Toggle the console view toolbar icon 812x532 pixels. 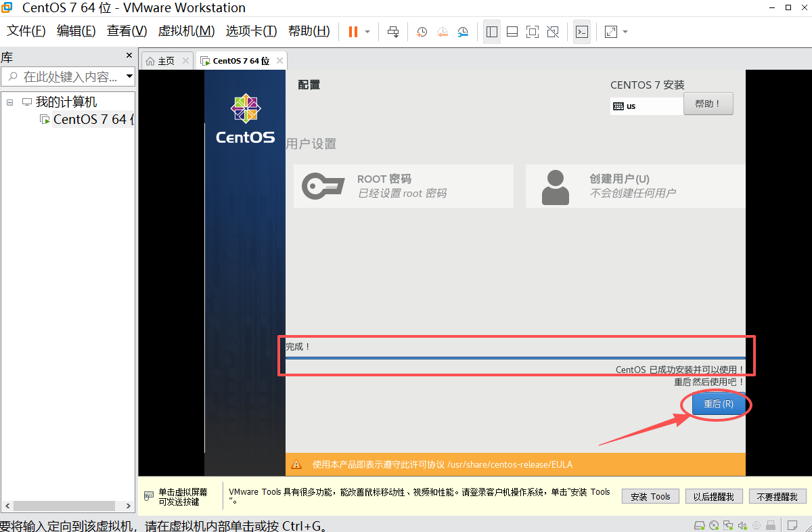click(x=582, y=32)
